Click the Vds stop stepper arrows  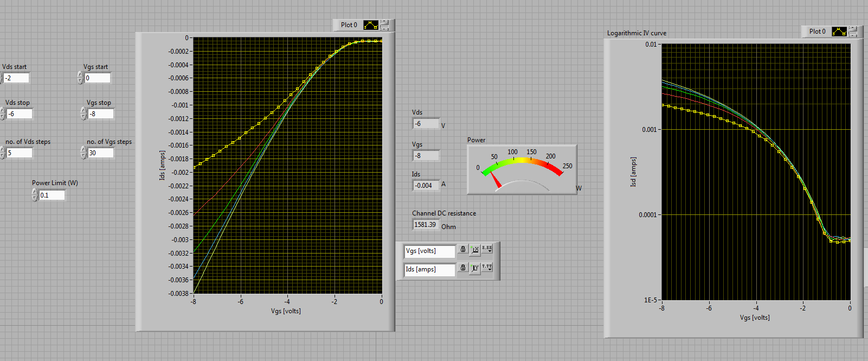(2, 114)
